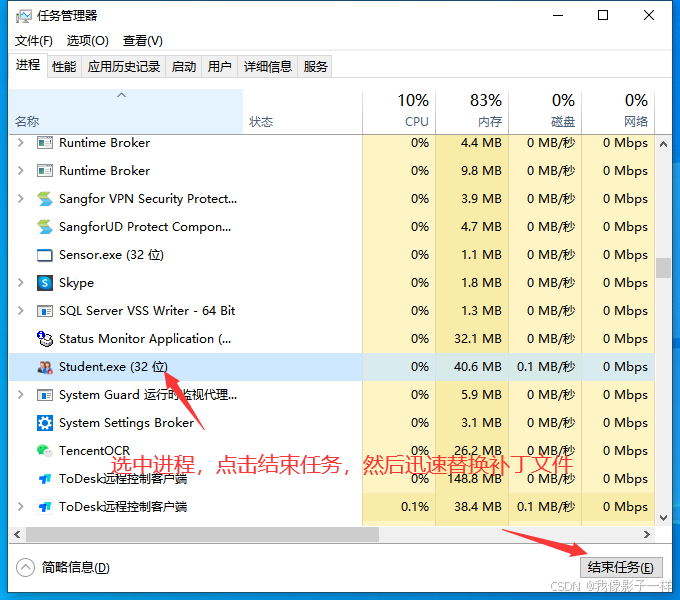The image size is (680, 600).
Task: Click the 0.1% CPU value
Action: point(415,506)
